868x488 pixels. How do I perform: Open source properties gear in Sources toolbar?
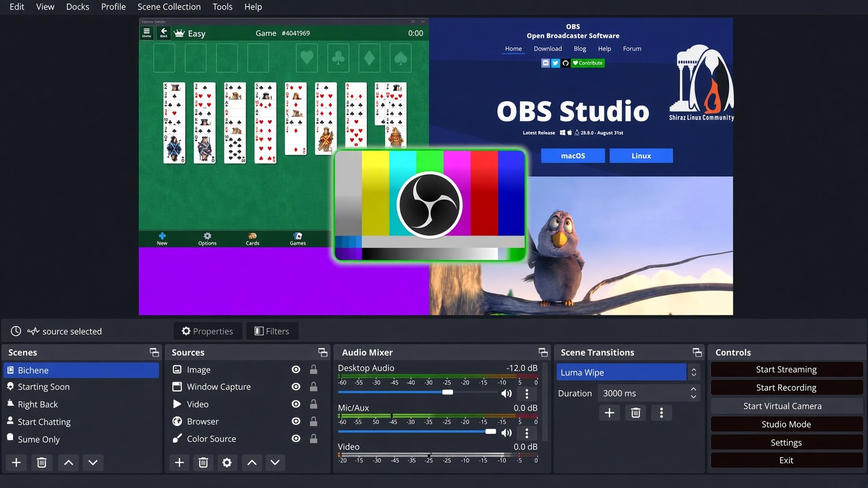point(227,463)
